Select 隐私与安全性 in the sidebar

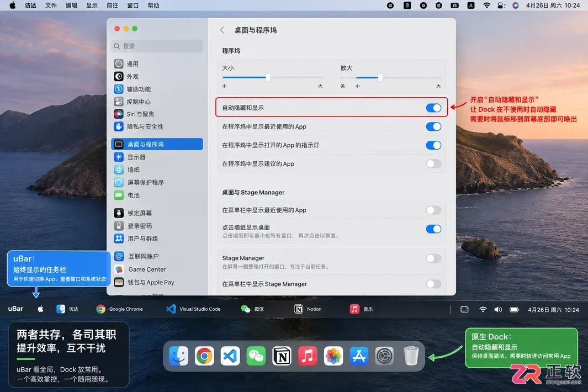coord(157,126)
